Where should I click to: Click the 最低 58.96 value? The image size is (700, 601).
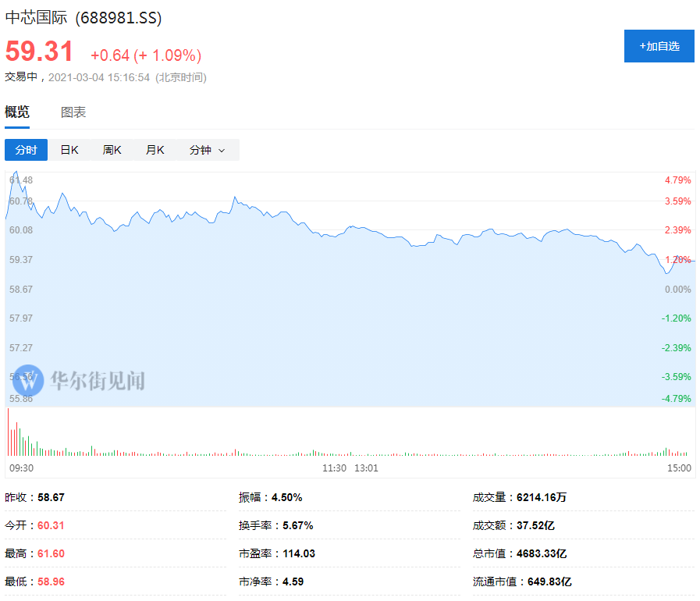(x=51, y=581)
